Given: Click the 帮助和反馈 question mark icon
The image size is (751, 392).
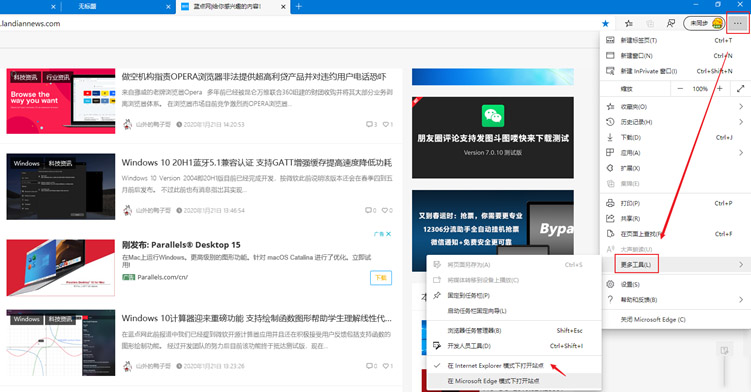Looking at the screenshot, I should click(610, 300).
